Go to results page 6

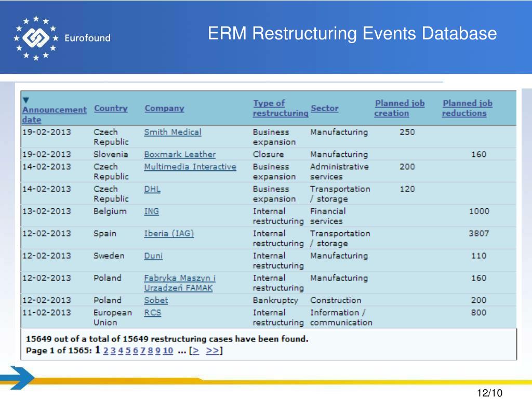coord(136,351)
